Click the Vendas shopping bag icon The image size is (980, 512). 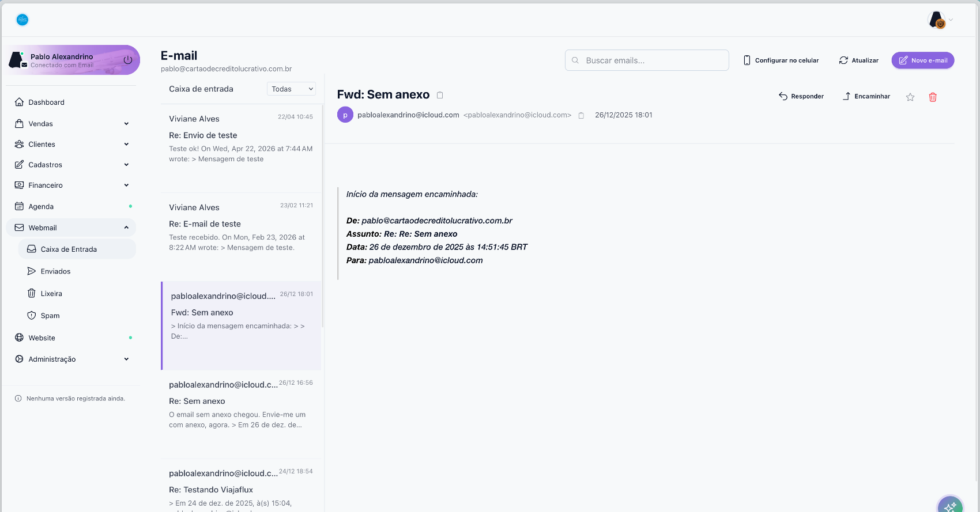(x=19, y=123)
